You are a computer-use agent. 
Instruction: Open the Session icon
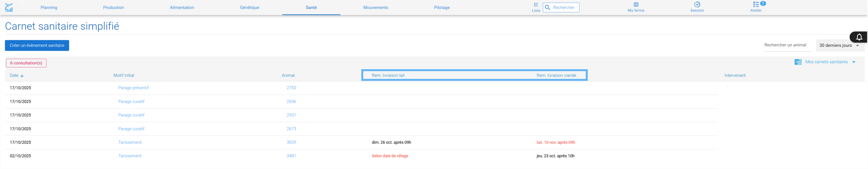[x=697, y=5]
